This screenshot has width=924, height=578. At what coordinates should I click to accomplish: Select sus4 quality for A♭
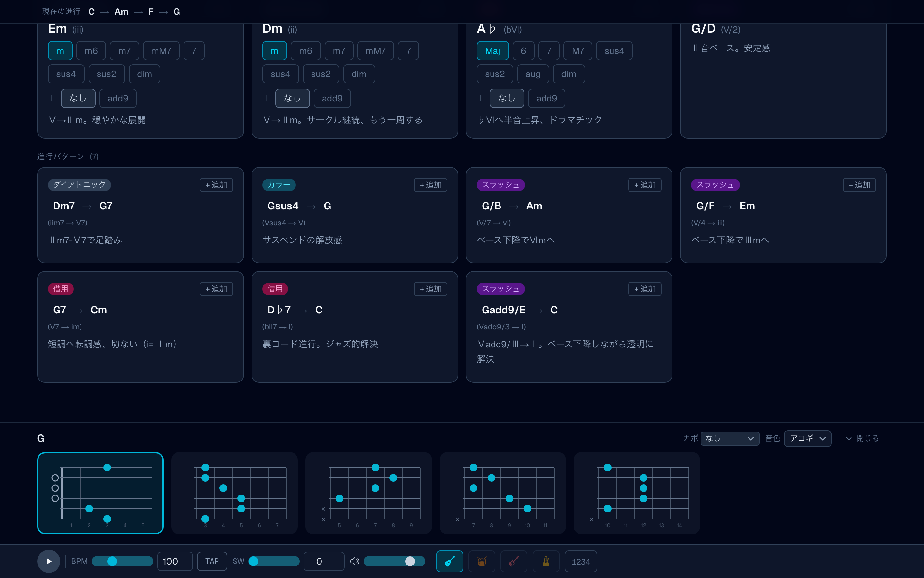[x=614, y=50]
